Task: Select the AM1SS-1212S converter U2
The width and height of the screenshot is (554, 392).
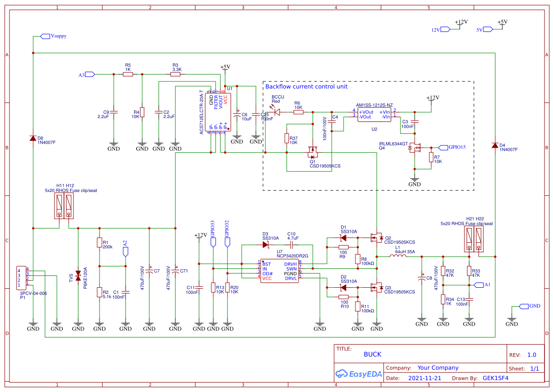Action: [x=374, y=114]
